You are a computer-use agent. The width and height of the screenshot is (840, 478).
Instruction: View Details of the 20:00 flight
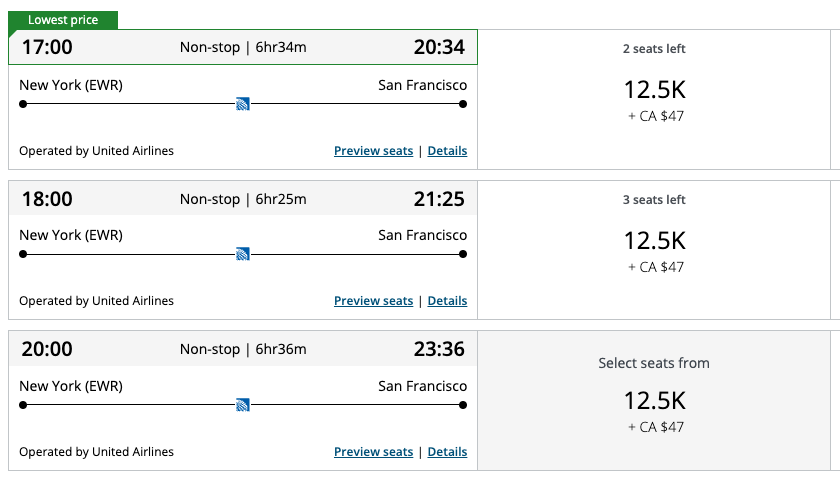click(x=447, y=452)
